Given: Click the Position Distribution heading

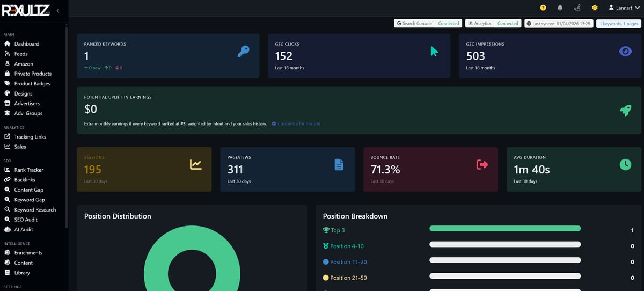Looking at the screenshot, I should (x=118, y=216).
